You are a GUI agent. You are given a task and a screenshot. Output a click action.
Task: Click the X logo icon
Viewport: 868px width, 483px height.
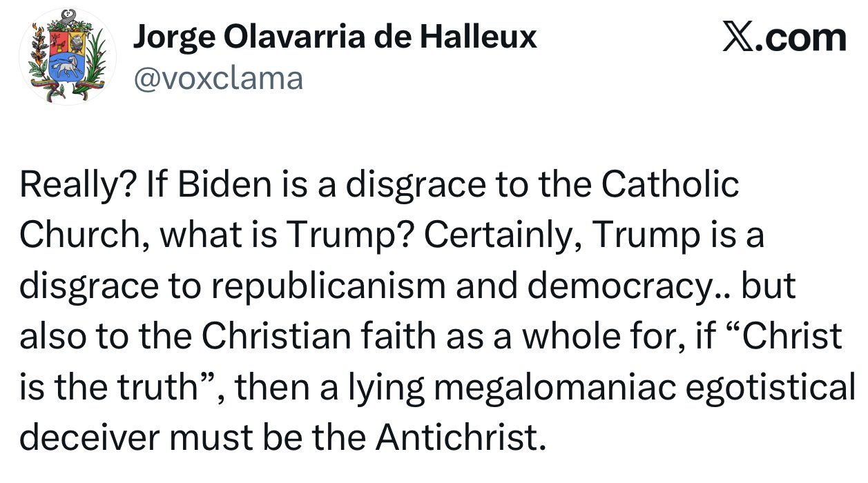click(x=737, y=37)
